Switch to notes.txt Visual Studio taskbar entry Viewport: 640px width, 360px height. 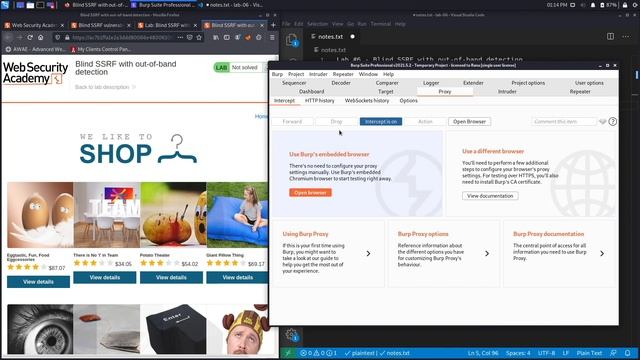point(231,5)
